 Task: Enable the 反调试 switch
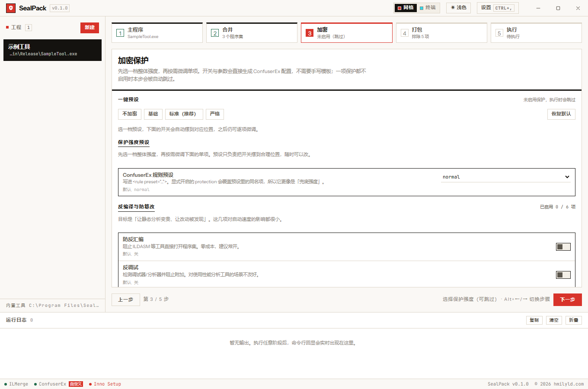563,275
